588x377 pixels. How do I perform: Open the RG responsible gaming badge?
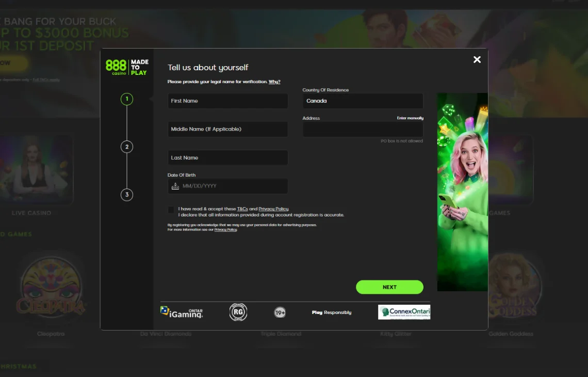tap(238, 312)
